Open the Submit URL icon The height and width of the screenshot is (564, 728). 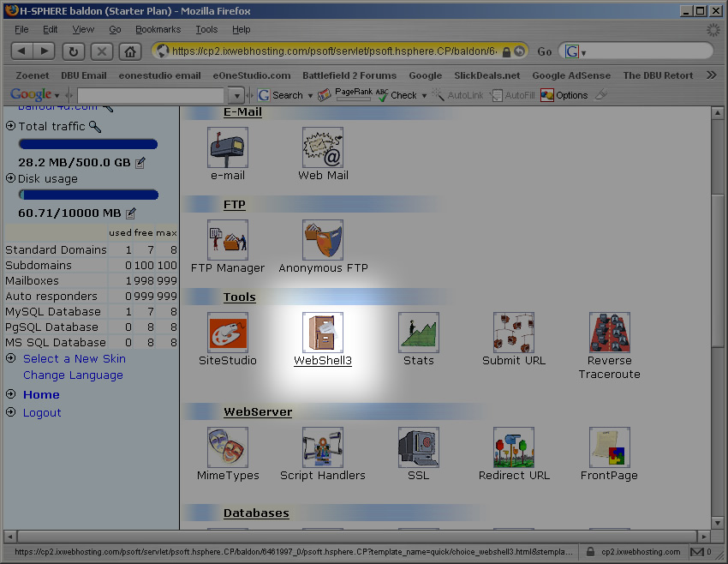[514, 333]
